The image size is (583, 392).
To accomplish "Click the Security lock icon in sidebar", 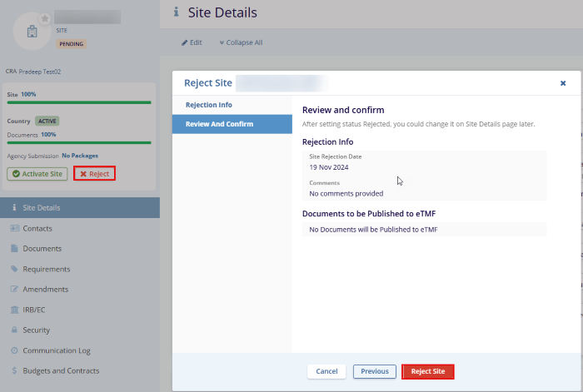I will pos(15,330).
